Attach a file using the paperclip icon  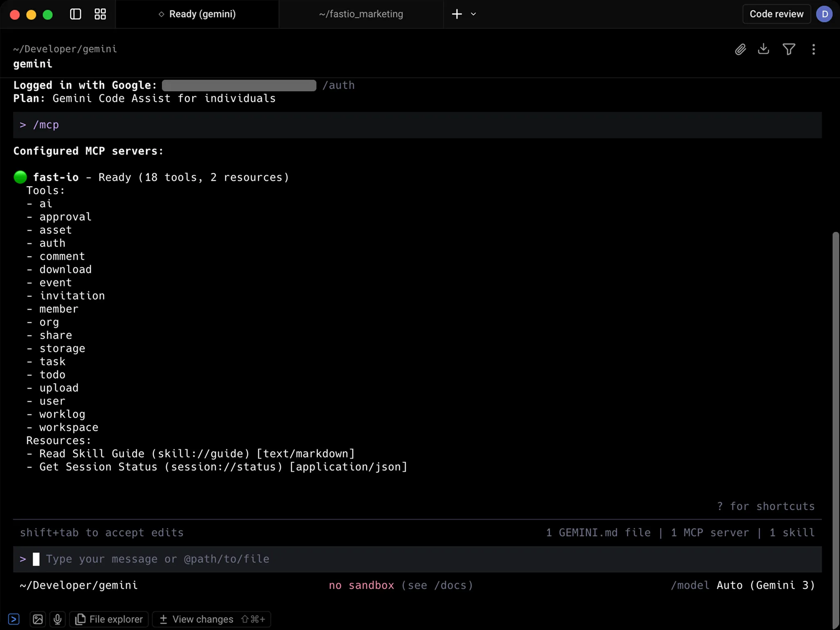click(741, 49)
